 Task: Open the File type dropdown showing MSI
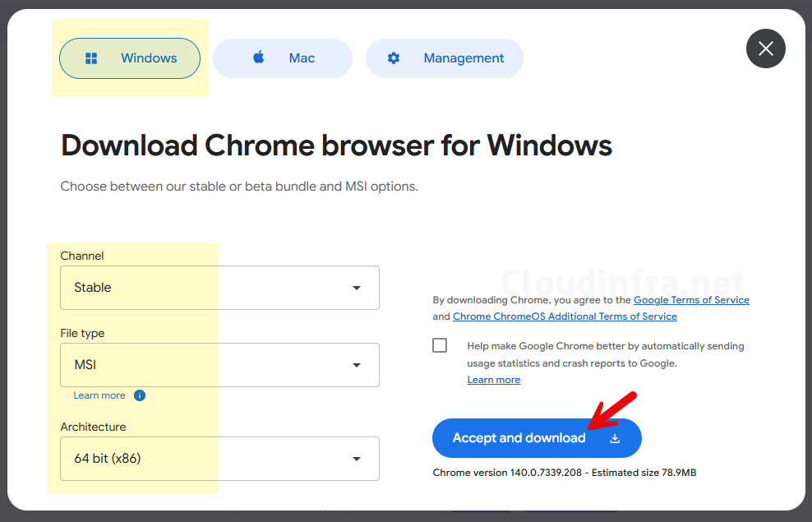click(x=219, y=364)
